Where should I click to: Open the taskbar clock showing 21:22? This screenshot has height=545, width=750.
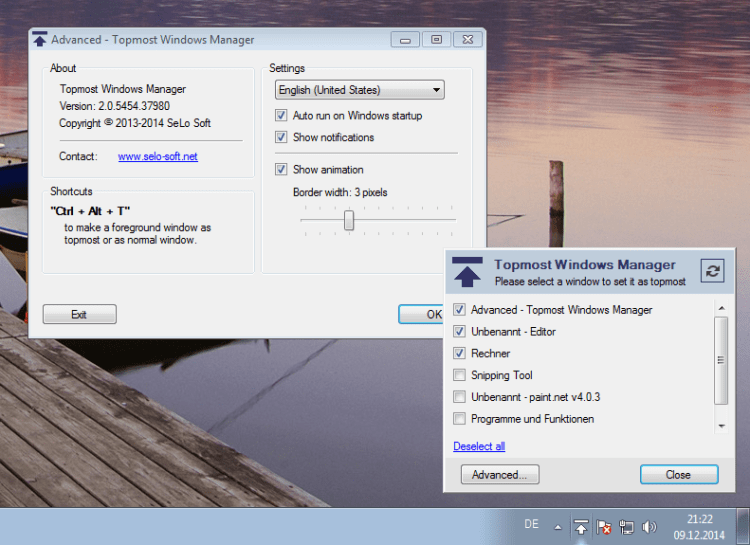pos(699,527)
